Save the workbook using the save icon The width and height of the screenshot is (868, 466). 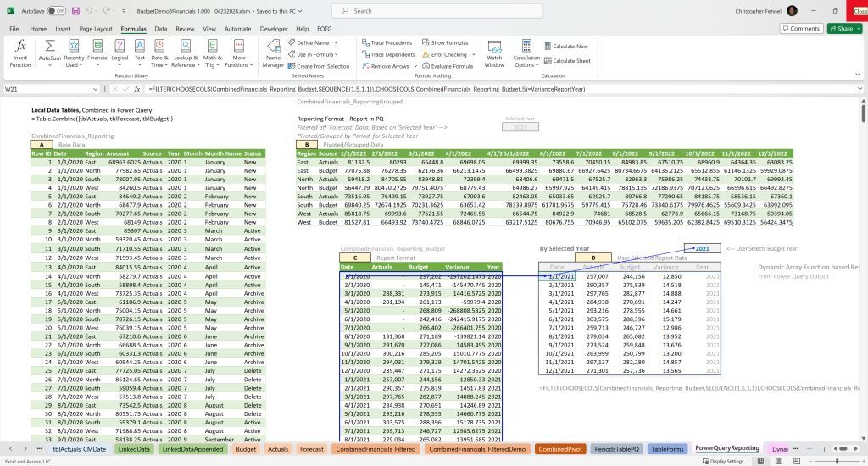(x=75, y=11)
